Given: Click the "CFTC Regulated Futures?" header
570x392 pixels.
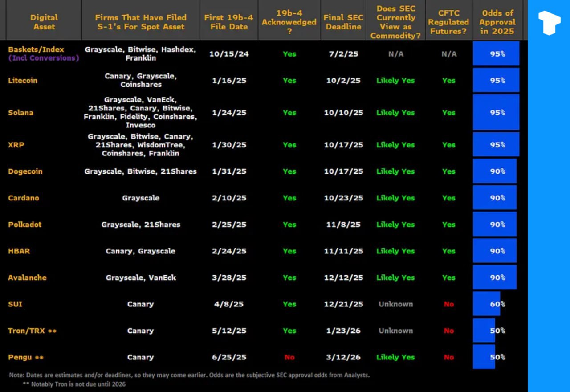Looking at the screenshot, I should tap(448, 22).
